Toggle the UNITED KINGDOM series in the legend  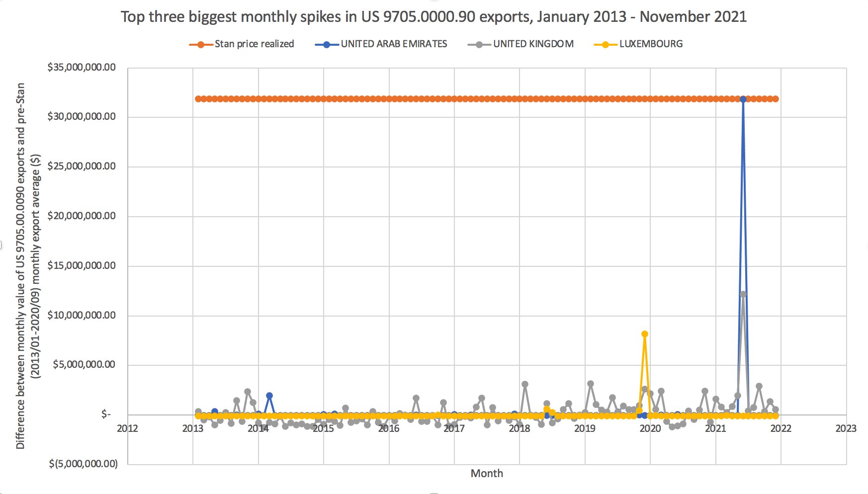[532, 44]
